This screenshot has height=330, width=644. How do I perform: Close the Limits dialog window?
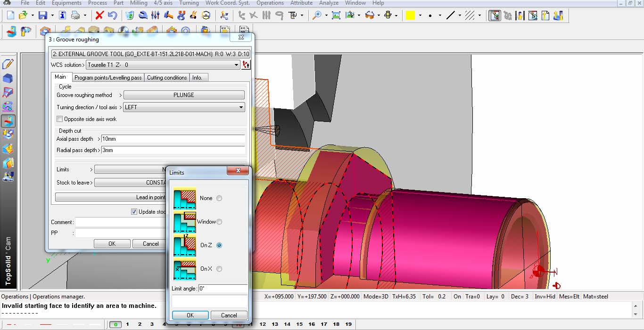coord(238,170)
